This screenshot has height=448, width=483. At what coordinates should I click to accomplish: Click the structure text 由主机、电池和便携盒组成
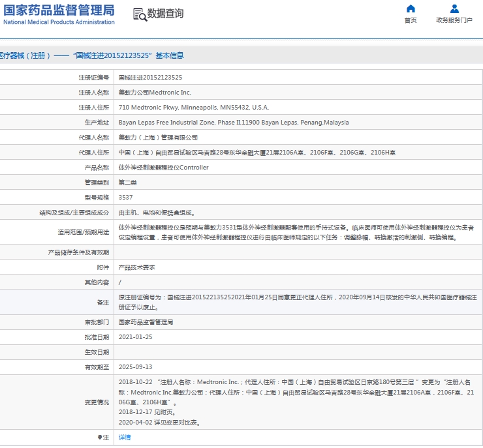[x=157, y=213]
